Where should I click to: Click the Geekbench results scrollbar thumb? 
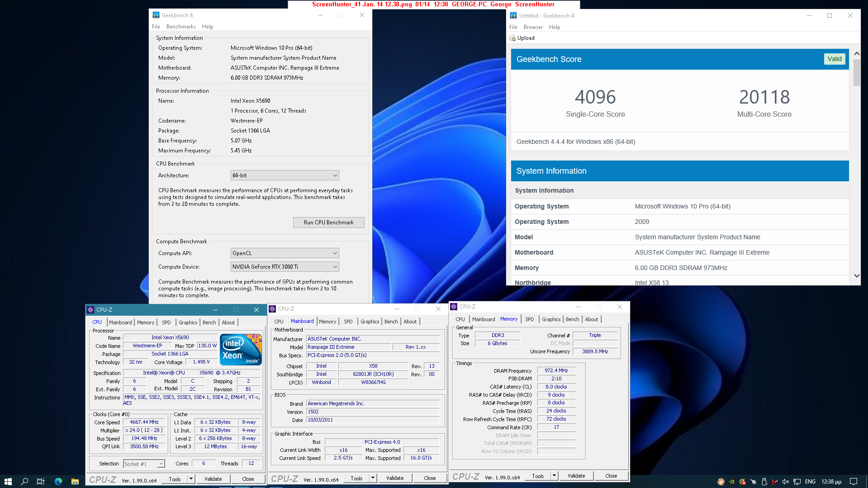pyautogui.click(x=857, y=72)
